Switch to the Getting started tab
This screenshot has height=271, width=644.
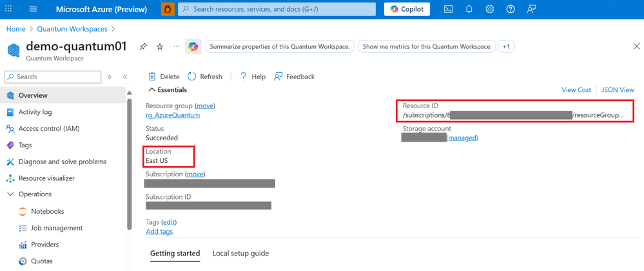(175, 254)
